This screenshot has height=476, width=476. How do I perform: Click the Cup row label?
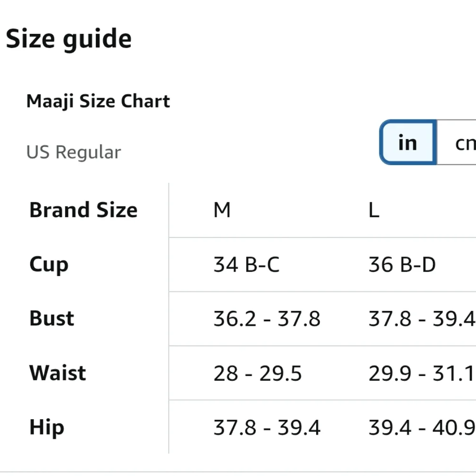pos(48,265)
